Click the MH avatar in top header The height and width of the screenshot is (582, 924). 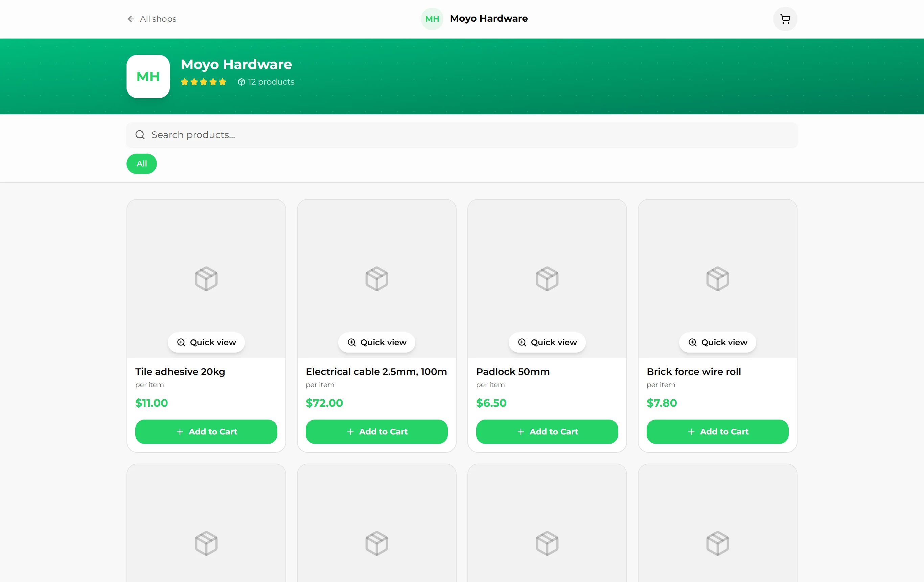coord(432,19)
